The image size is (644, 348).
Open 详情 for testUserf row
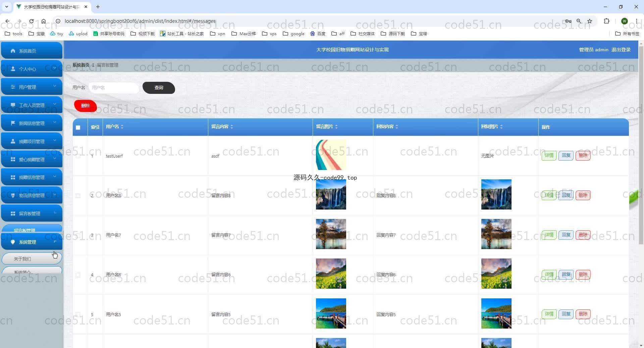coord(549,155)
